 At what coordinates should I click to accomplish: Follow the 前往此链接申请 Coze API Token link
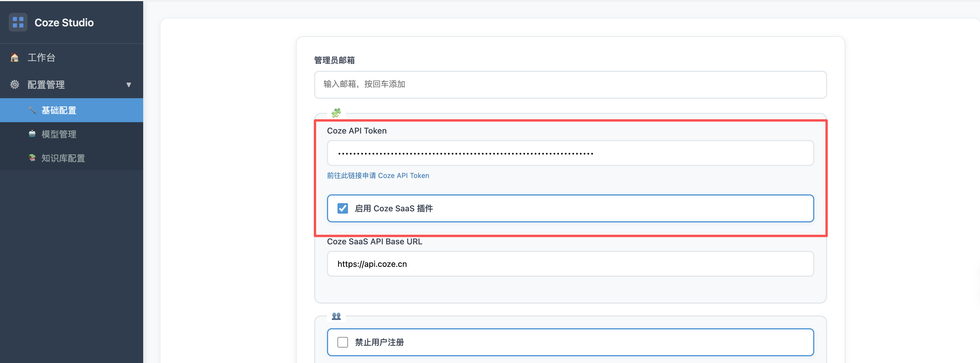pyautogui.click(x=378, y=175)
